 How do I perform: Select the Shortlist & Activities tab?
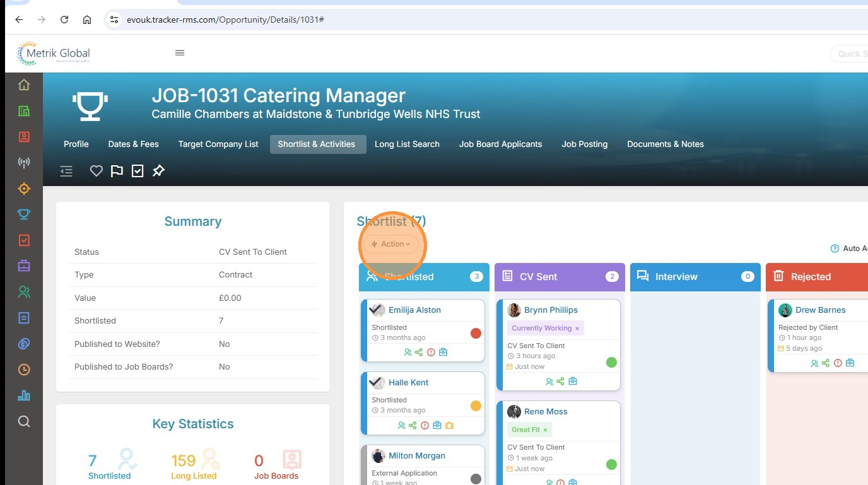click(x=317, y=144)
